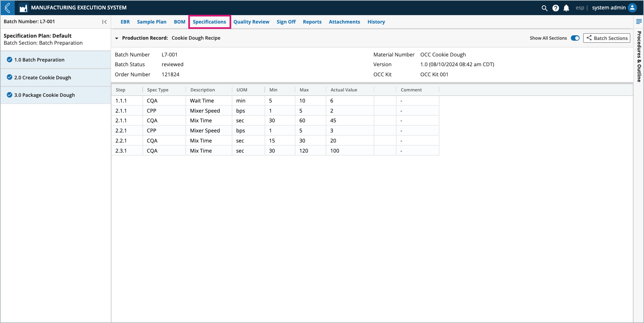This screenshot has height=323, width=644.
Task: Switch to the EBR tab
Action: coord(125,22)
